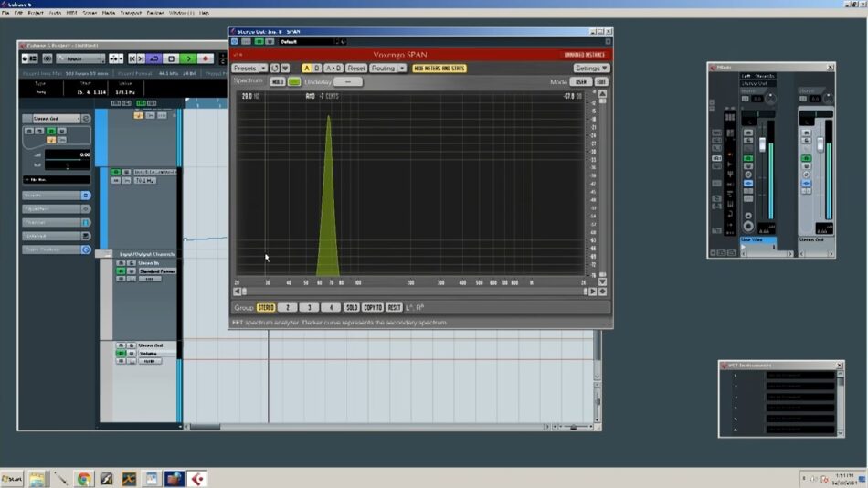868x488 pixels.
Task: Click the spectrum scroll down arrow
Action: [602, 282]
